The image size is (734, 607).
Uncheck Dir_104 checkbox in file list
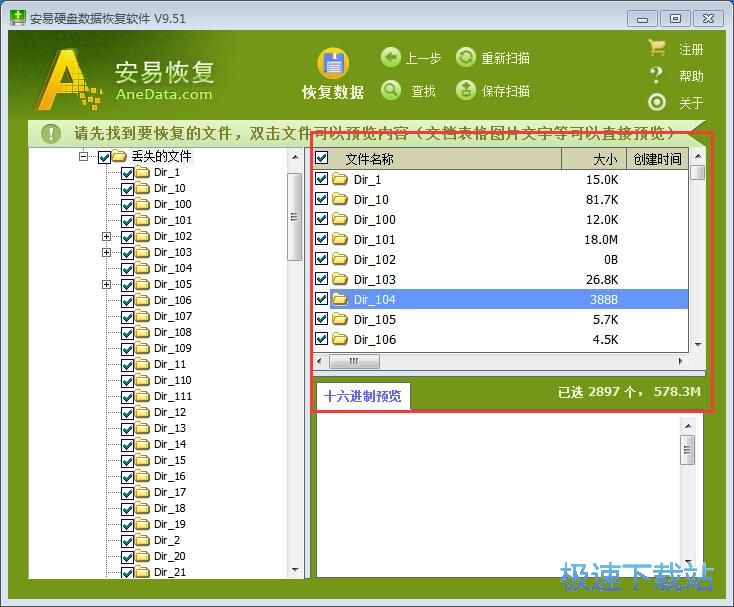322,299
